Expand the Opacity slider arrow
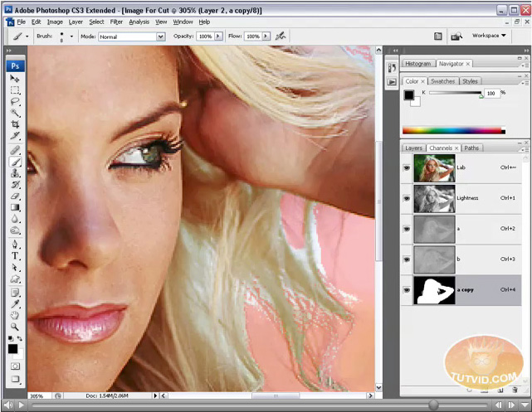This screenshot has width=532, height=412. click(x=219, y=36)
